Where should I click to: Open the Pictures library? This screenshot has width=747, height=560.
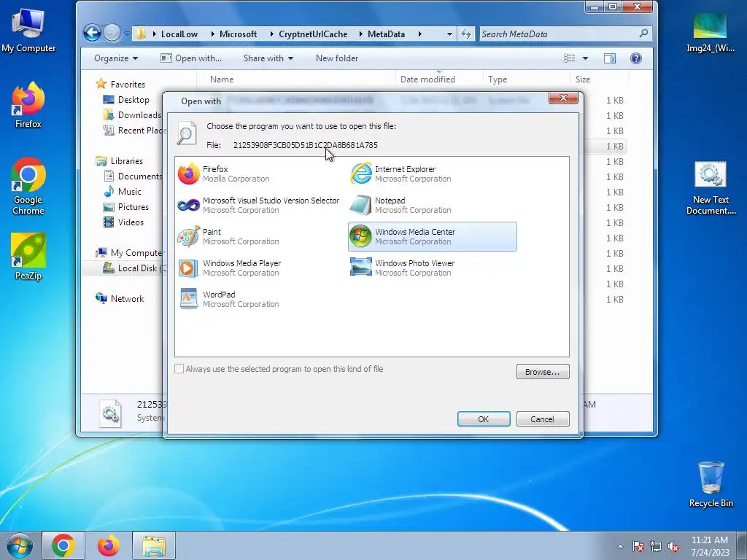126,206
